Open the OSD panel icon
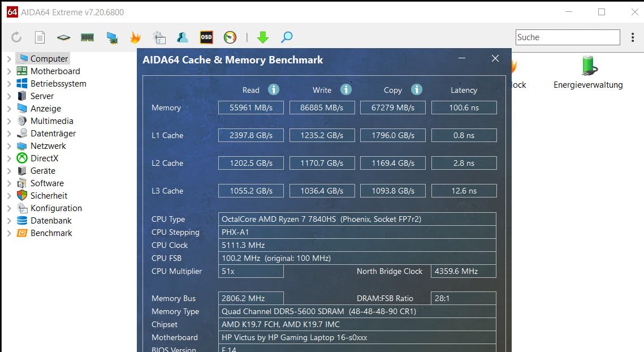The width and height of the screenshot is (644, 352). click(x=206, y=37)
